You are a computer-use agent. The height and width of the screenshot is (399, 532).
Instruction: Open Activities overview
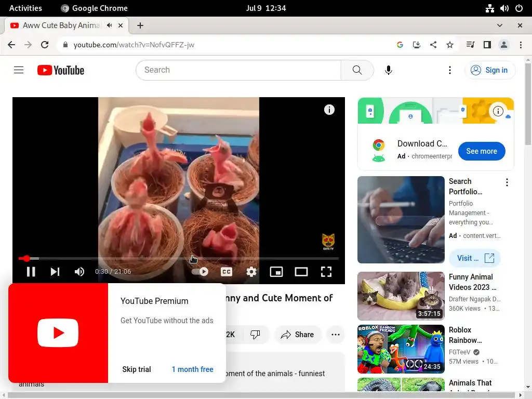[26, 8]
